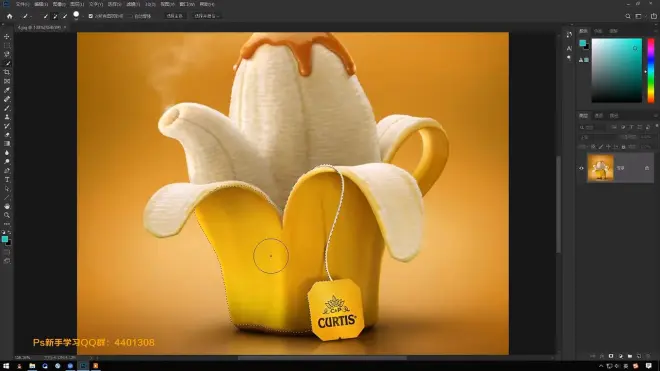The height and width of the screenshot is (371, 660).
Task: Toggle lock all padlock icon
Action: point(623,147)
